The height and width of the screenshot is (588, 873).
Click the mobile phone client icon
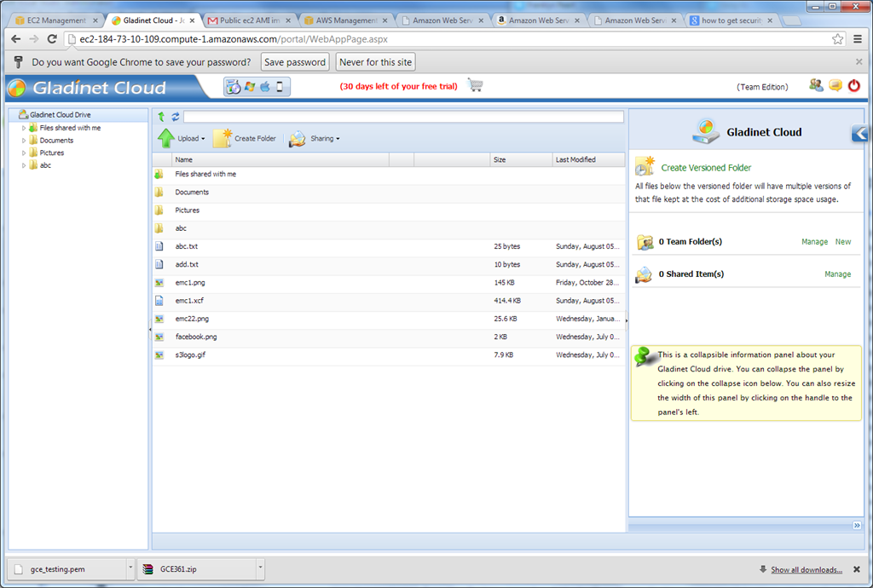point(280,87)
